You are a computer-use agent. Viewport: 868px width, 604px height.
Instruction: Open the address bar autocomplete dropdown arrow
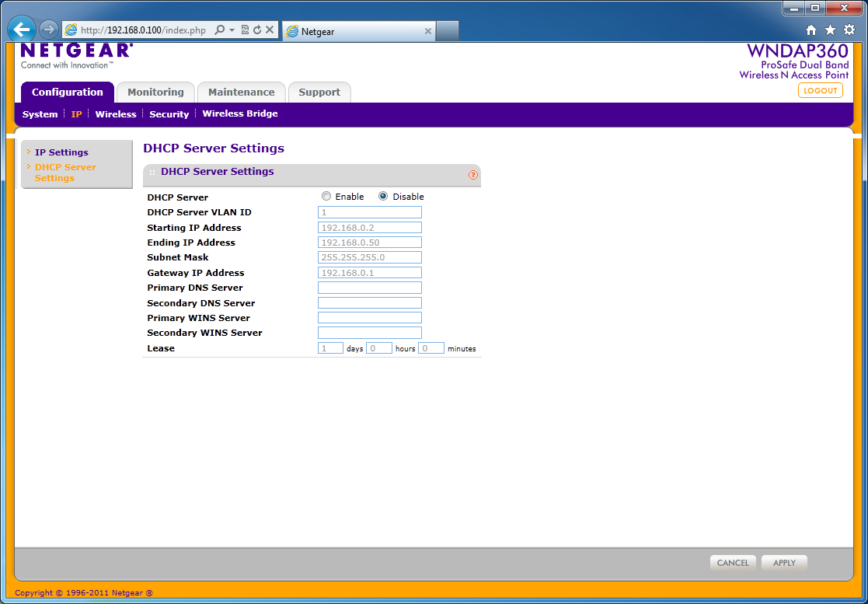click(x=232, y=30)
